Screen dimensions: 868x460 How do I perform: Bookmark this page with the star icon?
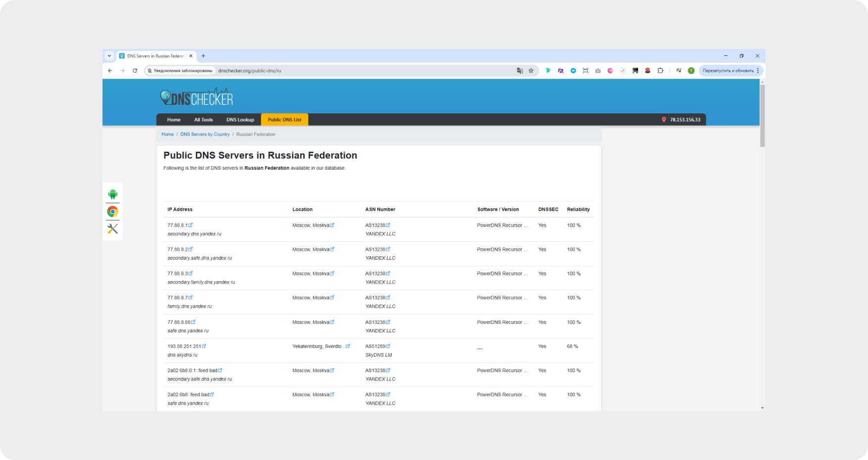point(531,71)
